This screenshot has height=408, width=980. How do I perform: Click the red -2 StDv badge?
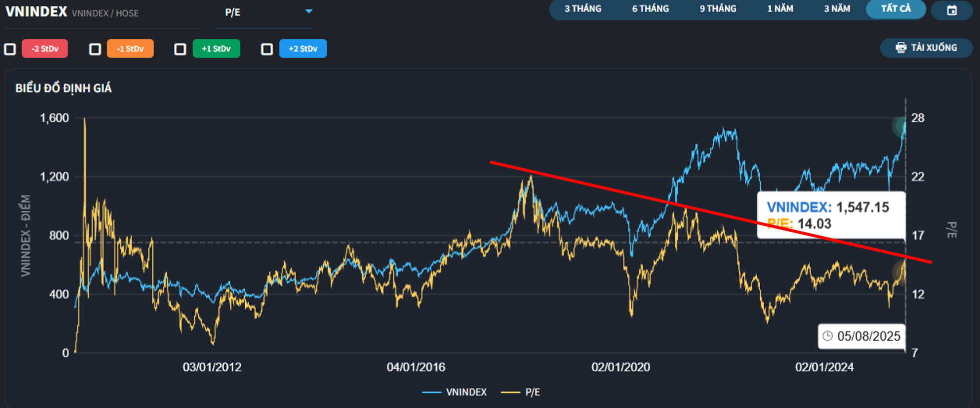pyautogui.click(x=45, y=48)
